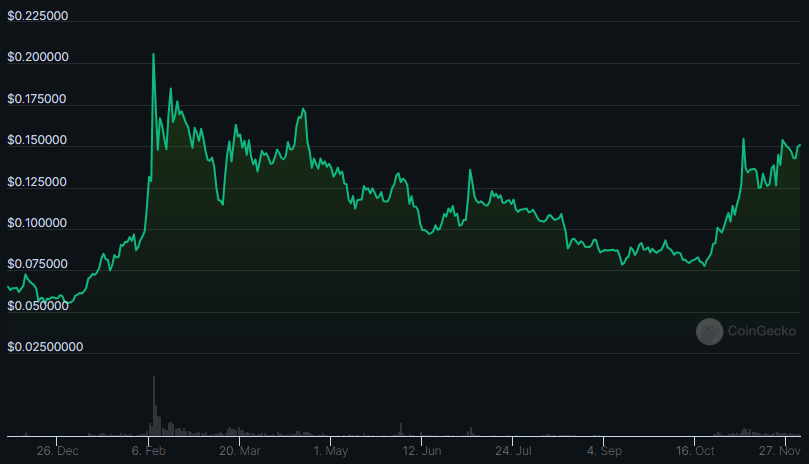Click the $0.02500000 price axis label

point(45,347)
